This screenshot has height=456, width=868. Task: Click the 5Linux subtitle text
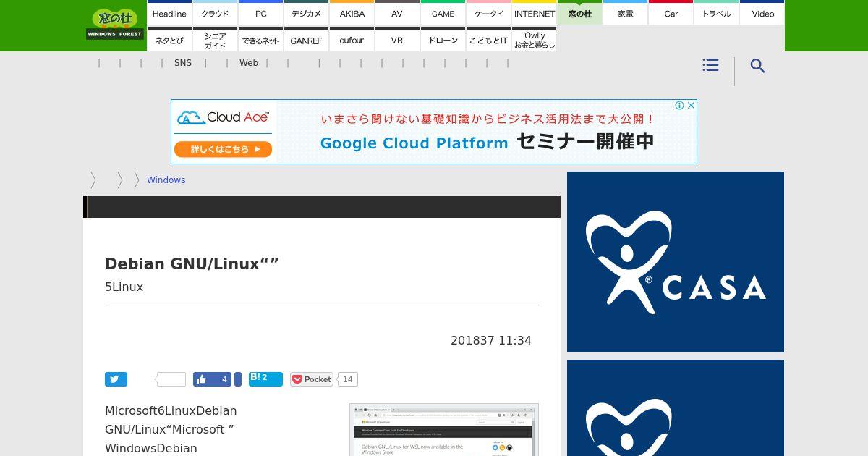pos(124,287)
